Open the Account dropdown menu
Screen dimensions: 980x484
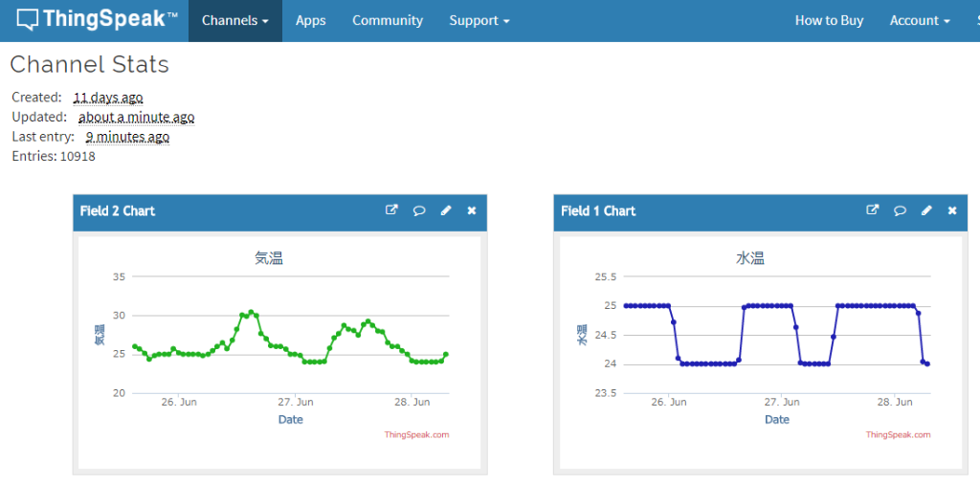coord(919,20)
